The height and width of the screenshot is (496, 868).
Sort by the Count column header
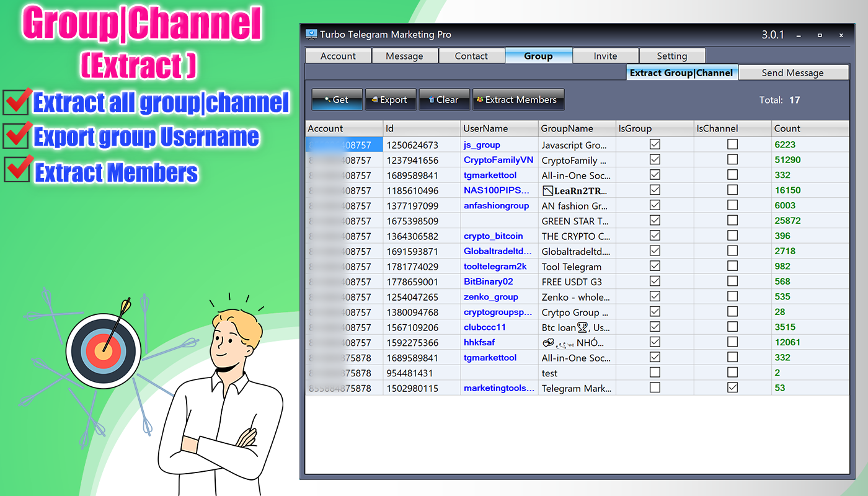click(810, 128)
